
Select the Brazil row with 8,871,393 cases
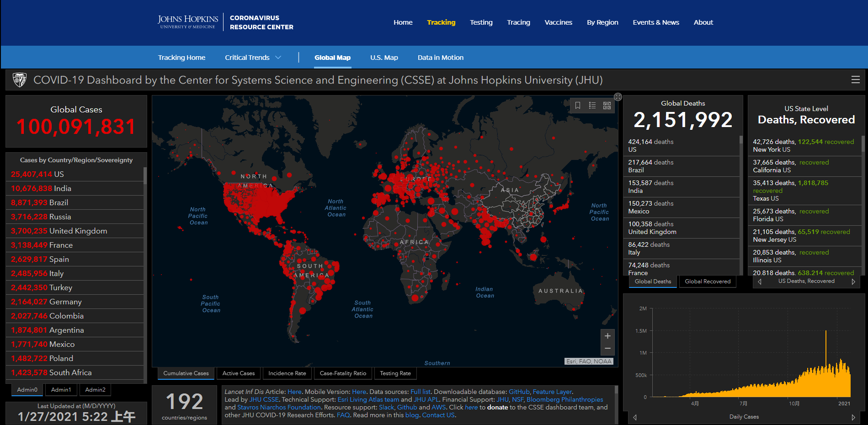[x=75, y=202]
